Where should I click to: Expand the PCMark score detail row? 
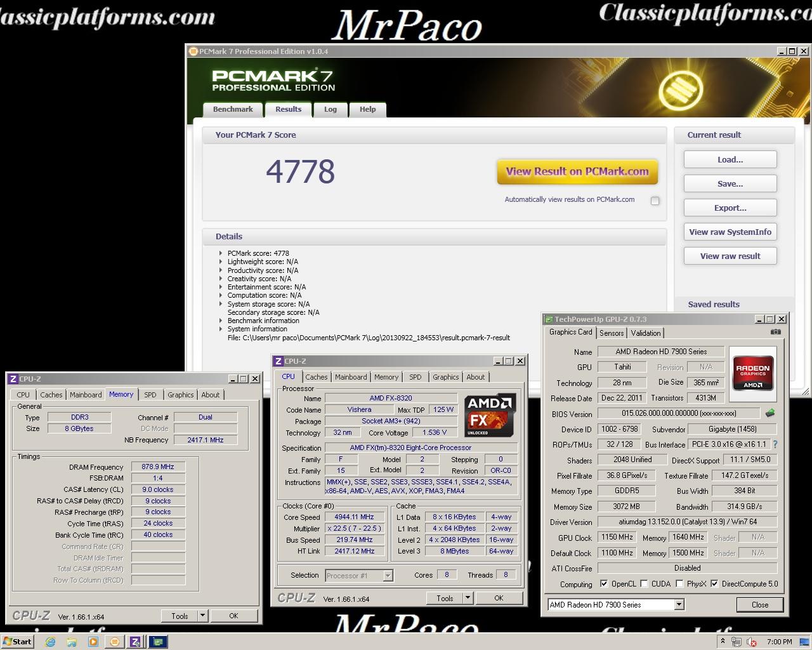tap(221, 253)
